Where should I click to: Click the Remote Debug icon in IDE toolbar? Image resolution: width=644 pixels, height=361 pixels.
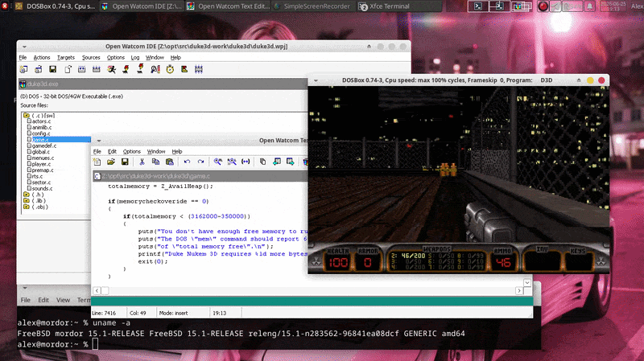tap(140, 69)
